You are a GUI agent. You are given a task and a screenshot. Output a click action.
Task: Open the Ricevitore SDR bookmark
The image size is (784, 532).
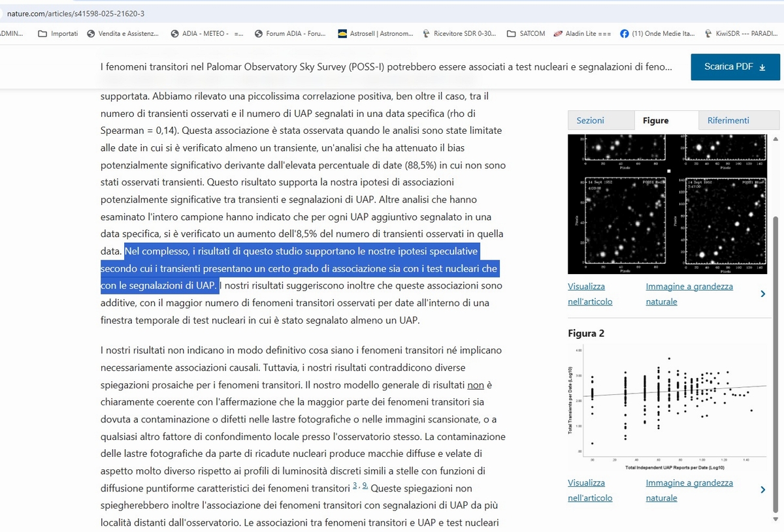(x=459, y=33)
